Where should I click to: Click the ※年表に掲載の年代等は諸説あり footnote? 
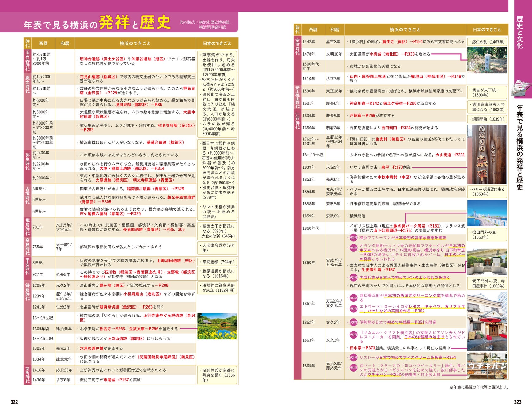click(x=479, y=387)
